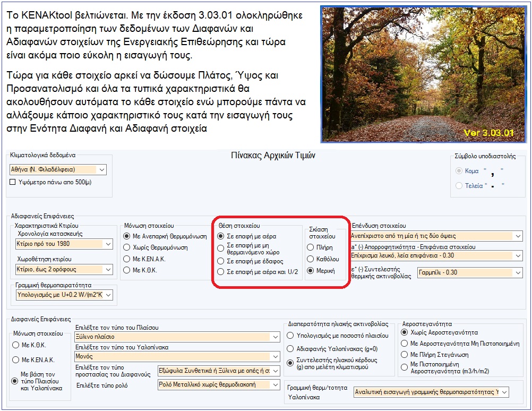
Task: Select Τελεία decimal symbol radio button
Action: pos(459,186)
